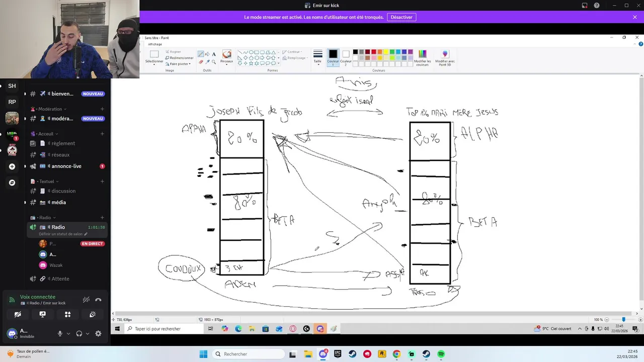Expand the shapes gallery in Paint

[279, 63]
